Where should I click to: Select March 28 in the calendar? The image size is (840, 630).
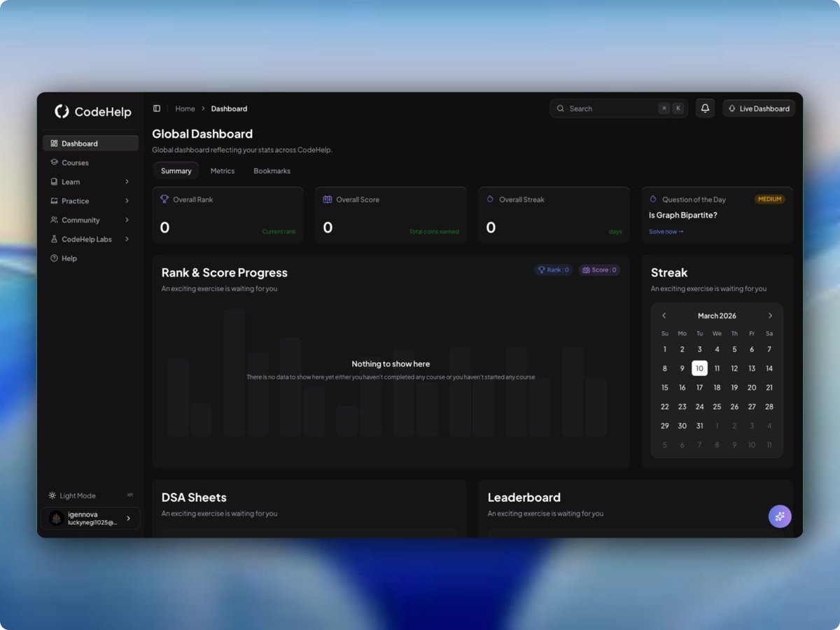coord(769,407)
